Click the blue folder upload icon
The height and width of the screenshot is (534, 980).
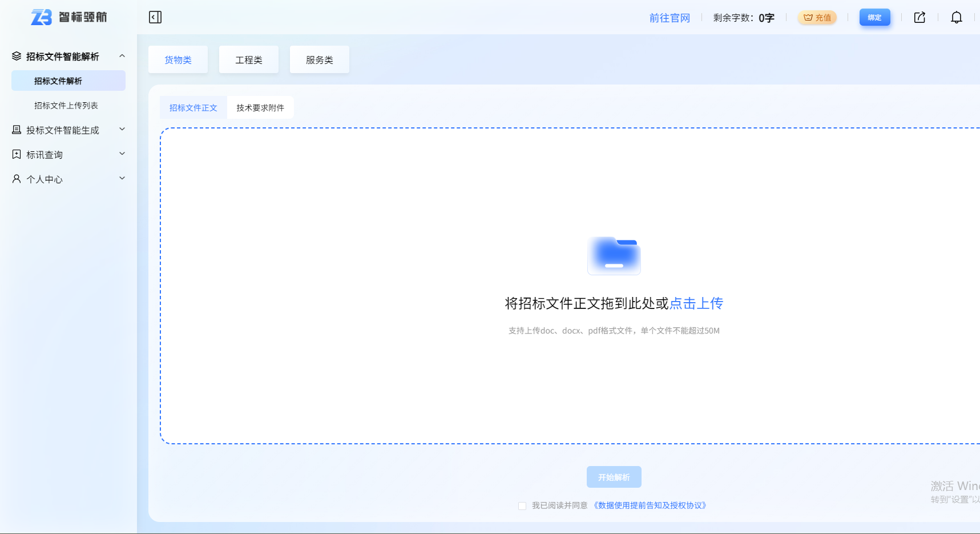point(614,255)
